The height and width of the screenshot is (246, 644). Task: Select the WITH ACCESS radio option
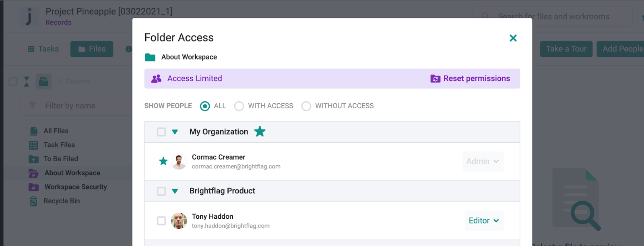239,106
